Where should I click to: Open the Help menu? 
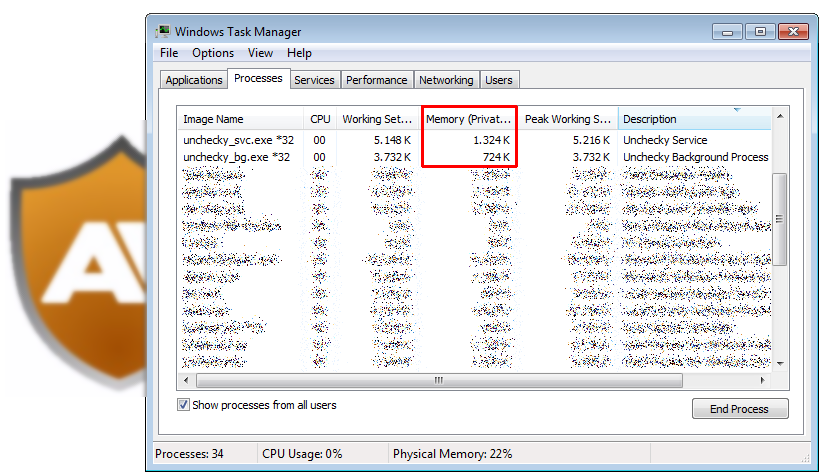coord(299,53)
